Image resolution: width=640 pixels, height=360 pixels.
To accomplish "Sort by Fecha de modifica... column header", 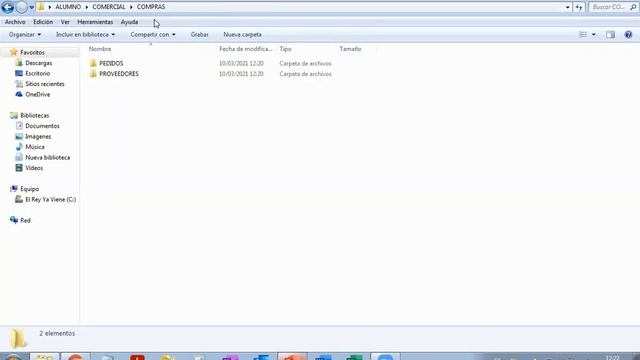I will pyautogui.click(x=245, y=49).
